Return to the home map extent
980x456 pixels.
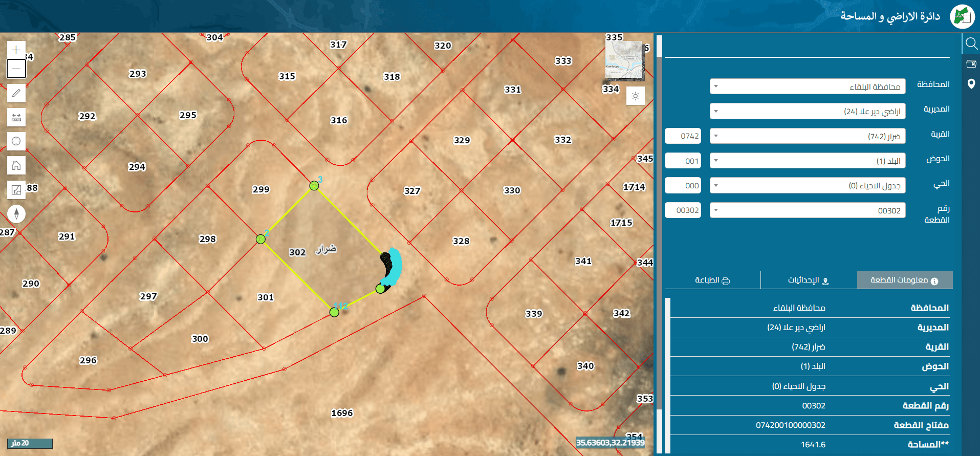[16, 165]
